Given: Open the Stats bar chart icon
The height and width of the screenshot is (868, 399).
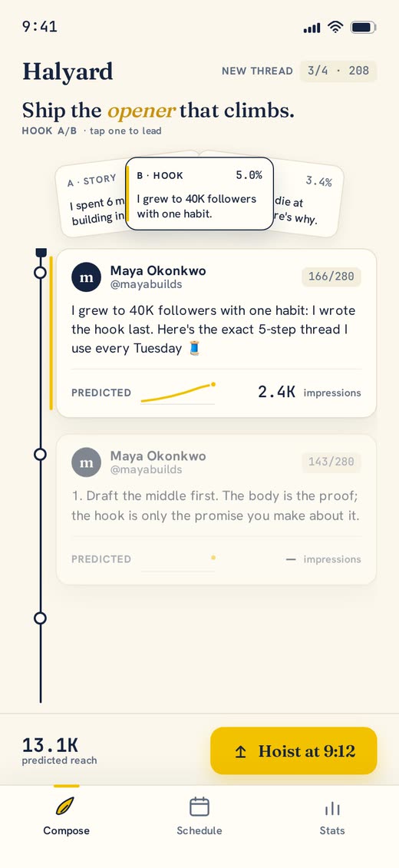Looking at the screenshot, I should point(332,808).
